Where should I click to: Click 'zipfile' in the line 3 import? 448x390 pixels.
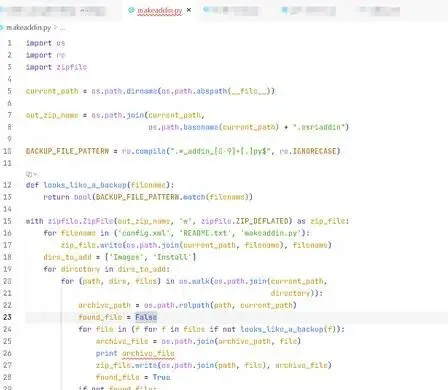click(72, 67)
